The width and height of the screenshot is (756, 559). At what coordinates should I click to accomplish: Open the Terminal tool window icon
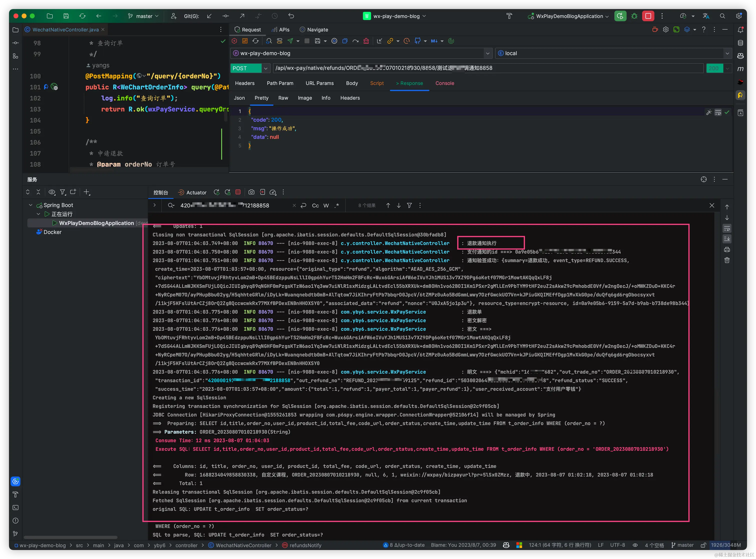coord(15,507)
